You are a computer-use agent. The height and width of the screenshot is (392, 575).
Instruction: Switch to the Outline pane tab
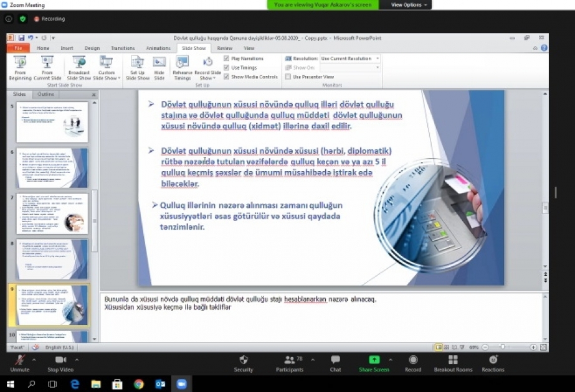pyautogui.click(x=46, y=94)
